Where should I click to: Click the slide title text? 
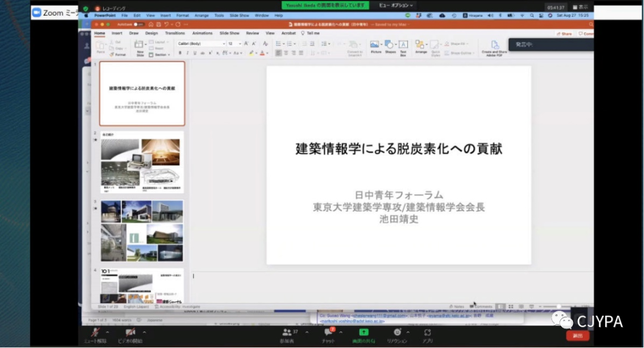[x=399, y=149]
